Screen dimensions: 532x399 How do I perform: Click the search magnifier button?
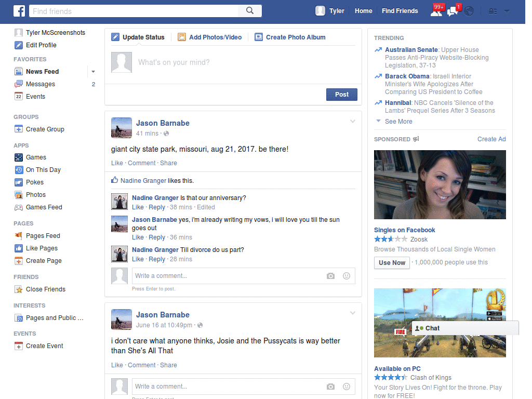pos(250,11)
